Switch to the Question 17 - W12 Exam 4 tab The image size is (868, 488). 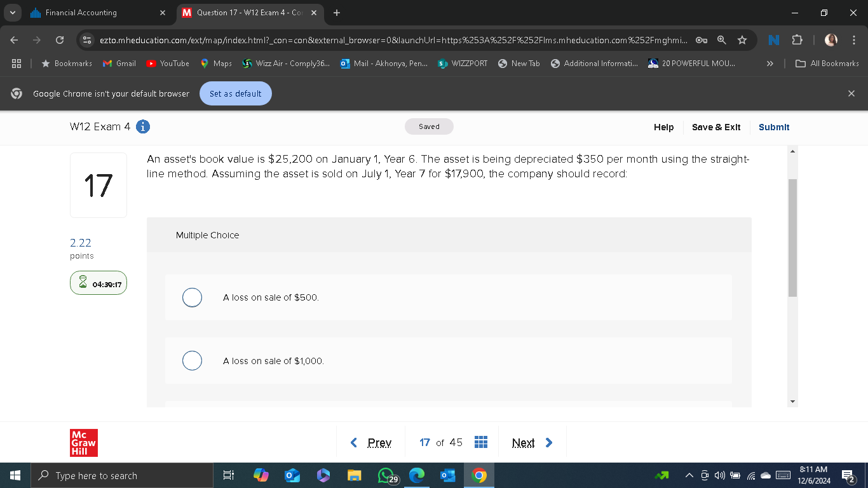(x=250, y=13)
